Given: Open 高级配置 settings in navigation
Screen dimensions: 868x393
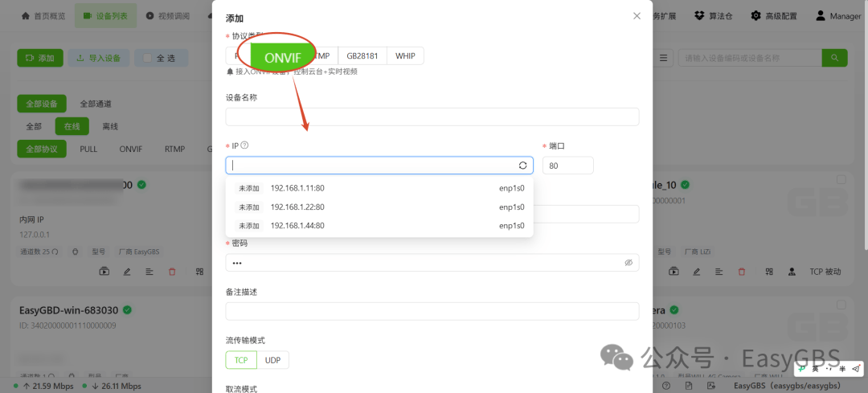Looking at the screenshot, I should click(774, 16).
